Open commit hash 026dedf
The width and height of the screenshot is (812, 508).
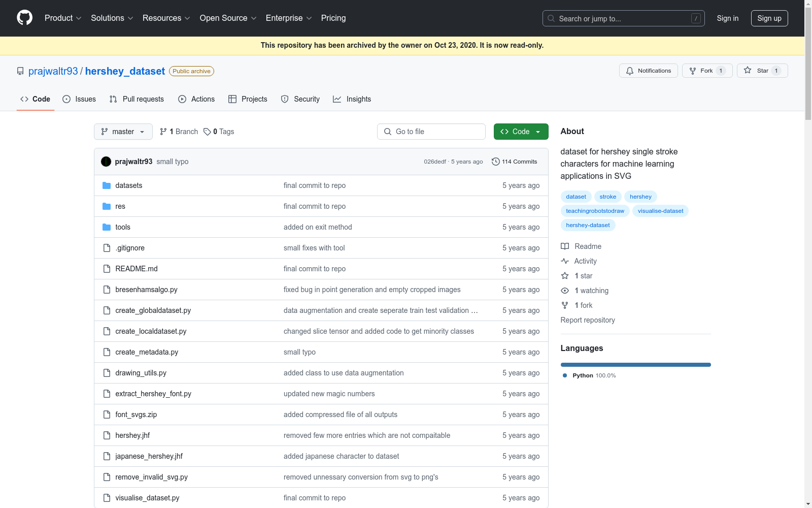point(435,162)
